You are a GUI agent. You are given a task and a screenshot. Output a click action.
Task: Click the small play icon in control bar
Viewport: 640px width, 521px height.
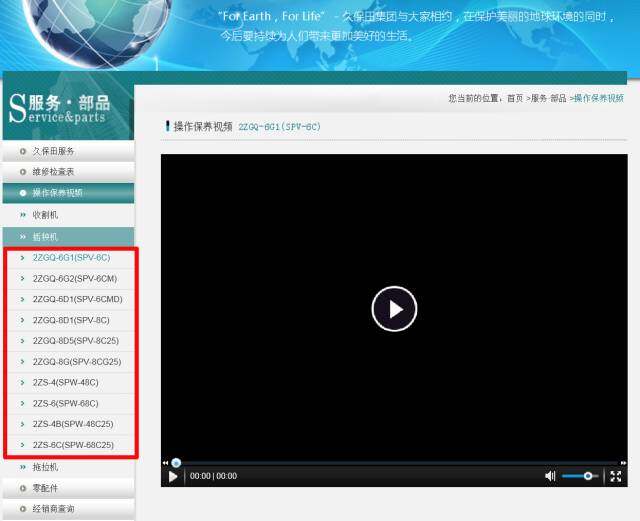pyautogui.click(x=173, y=476)
